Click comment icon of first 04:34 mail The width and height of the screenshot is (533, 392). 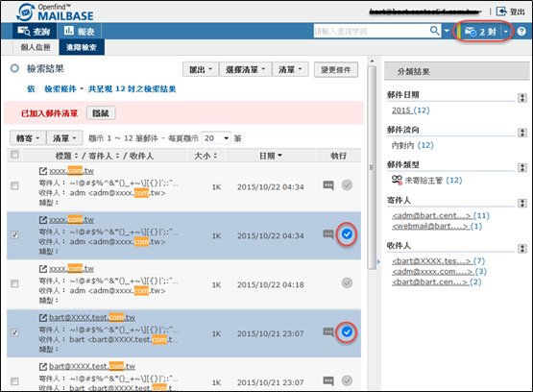[328, 185]
